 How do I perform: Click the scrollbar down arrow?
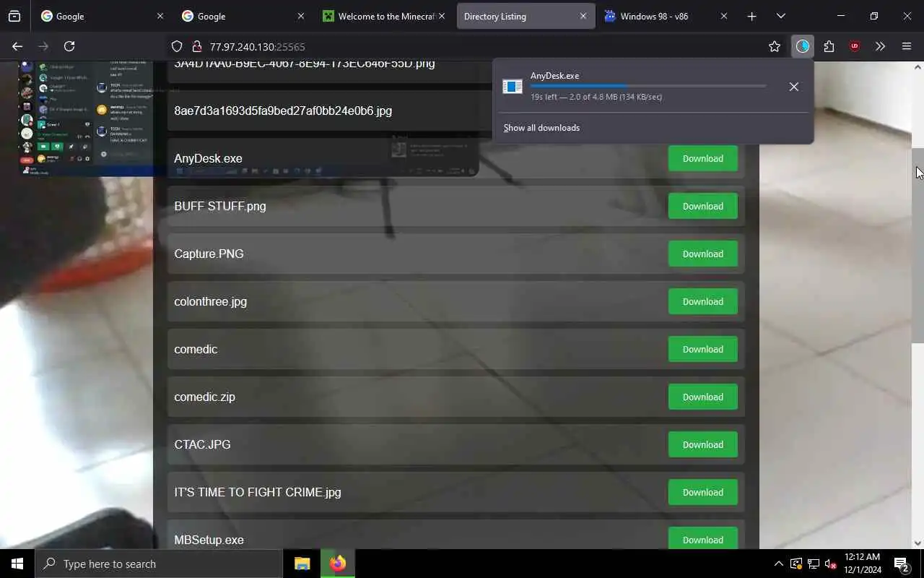[918, 543]
